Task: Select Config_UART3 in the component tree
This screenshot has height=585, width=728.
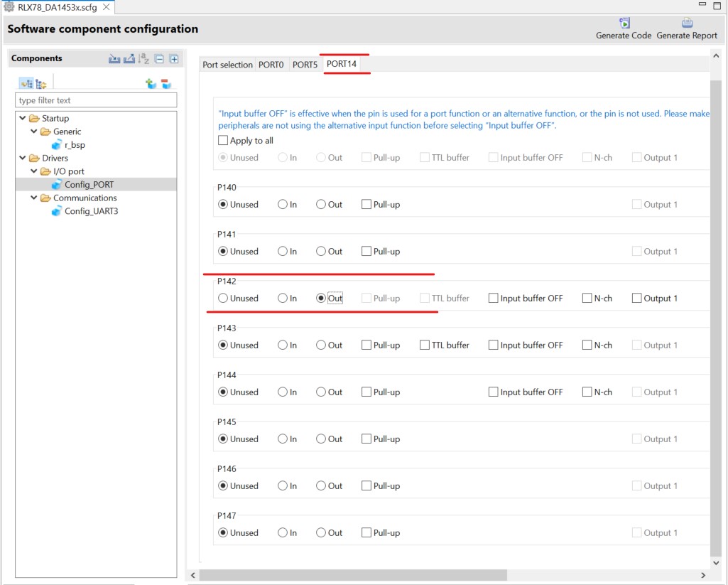Action: pos(92,211)
